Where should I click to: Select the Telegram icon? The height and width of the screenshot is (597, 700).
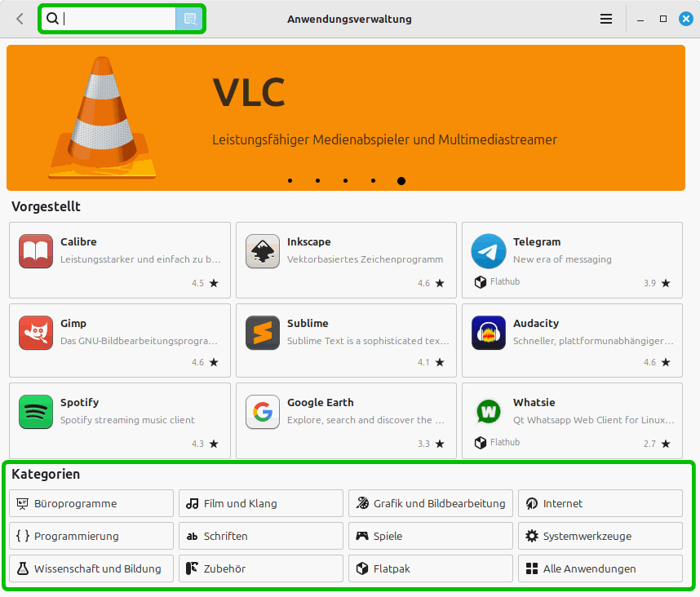[489, 251]
